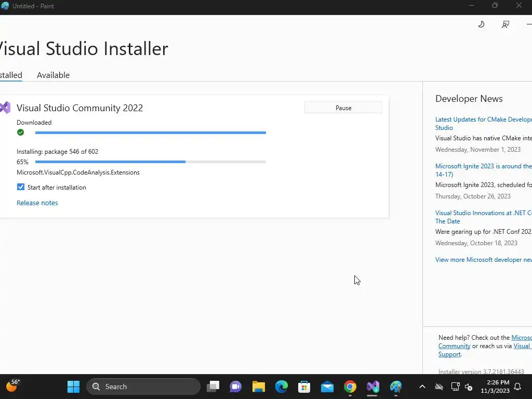
Task: Click the Untitled - Paint window title
Action: pyautogui.click(x=33, y=6)
